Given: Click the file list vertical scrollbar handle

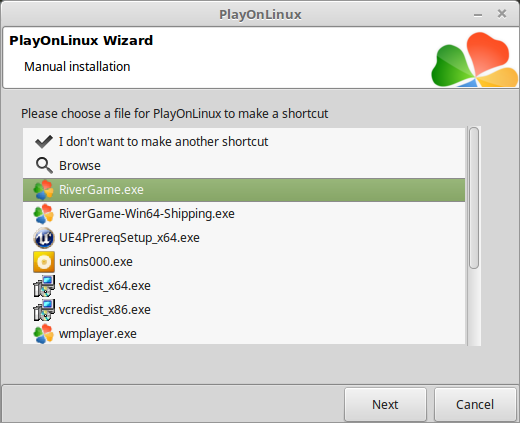Looking at the screenshot, I should tap(474, 198).
